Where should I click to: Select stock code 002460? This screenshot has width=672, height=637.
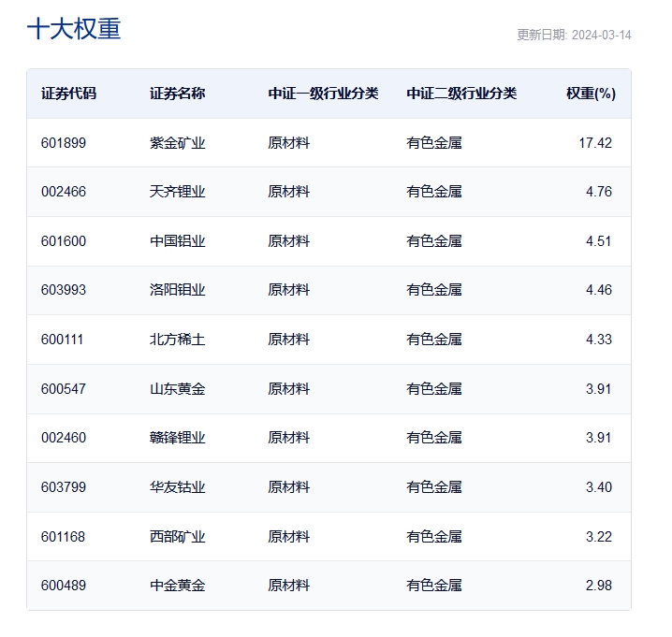[x=64, y=438]
